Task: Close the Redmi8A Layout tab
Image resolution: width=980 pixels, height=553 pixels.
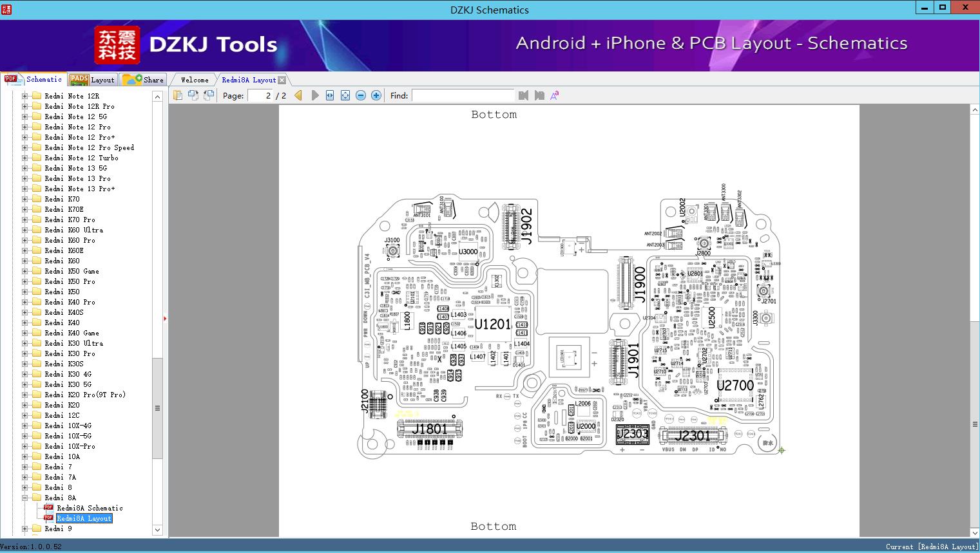Action: (282, 80)
